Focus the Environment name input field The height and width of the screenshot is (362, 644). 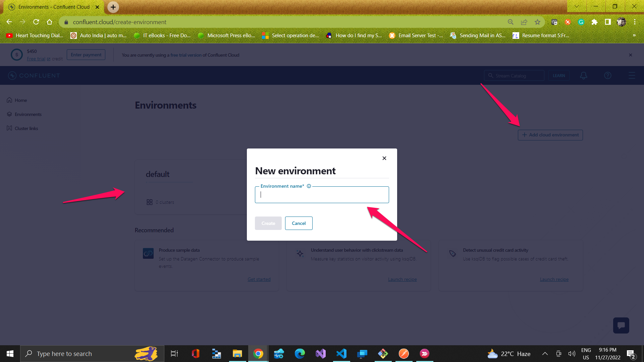tap(322, 194)
